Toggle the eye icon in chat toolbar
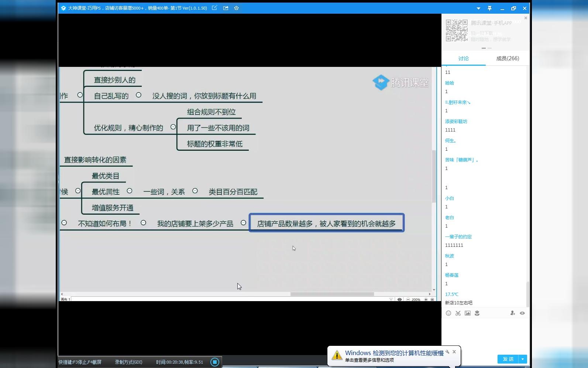Image resolution: width=588 pixels, height=368 pixels. pyautogui.click(x=522, y=313)
